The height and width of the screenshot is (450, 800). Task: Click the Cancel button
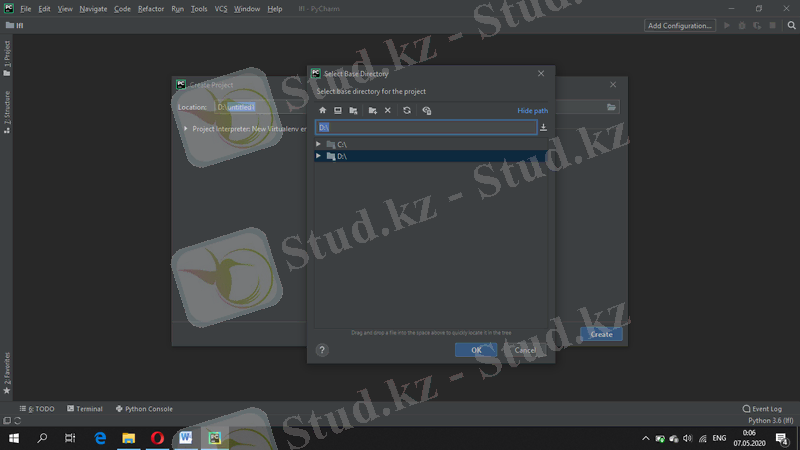525,350
